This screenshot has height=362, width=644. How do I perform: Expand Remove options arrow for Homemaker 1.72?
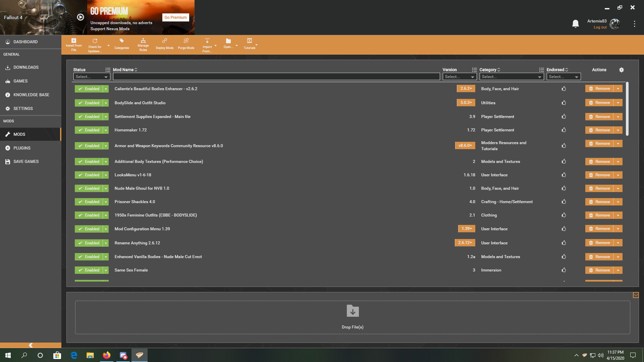618,130
